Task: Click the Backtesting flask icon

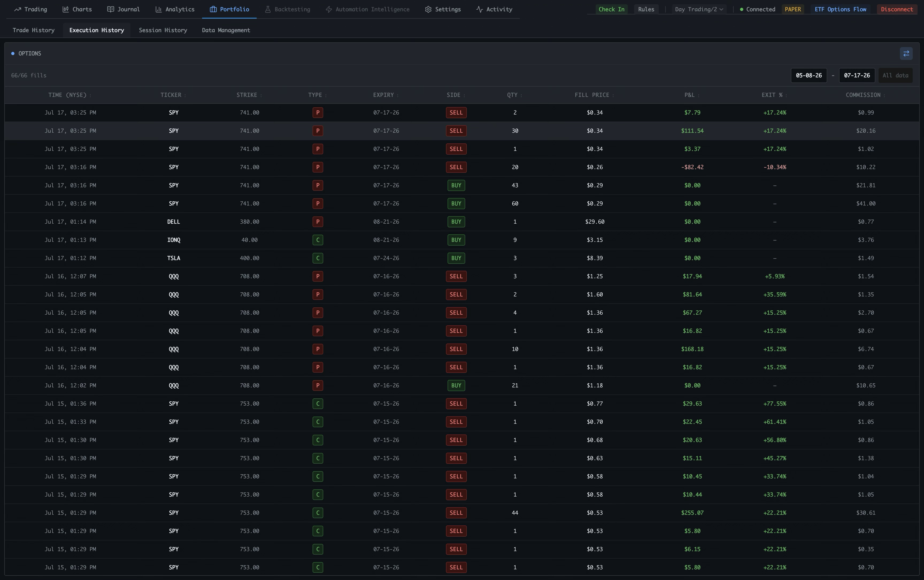Action: pyautogui.click(x=268, y=9)
